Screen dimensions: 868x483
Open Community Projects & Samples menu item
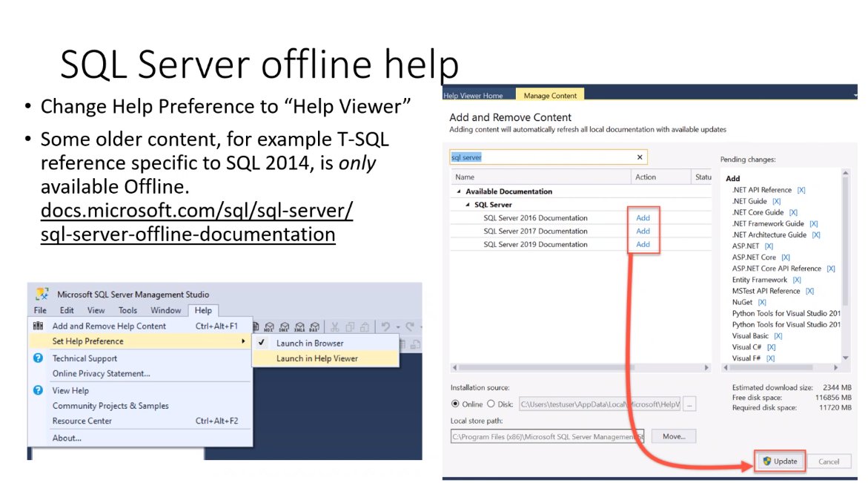click(x=141, y=405)
